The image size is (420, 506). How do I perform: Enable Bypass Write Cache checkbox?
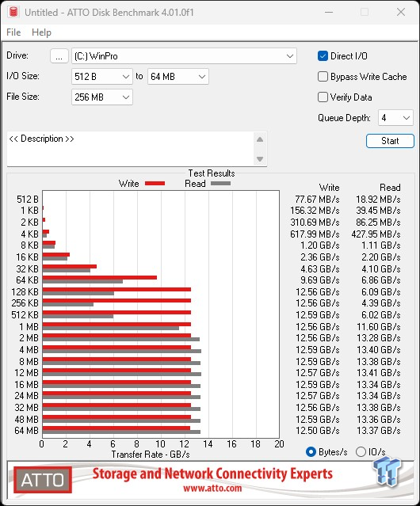point(323,77)
